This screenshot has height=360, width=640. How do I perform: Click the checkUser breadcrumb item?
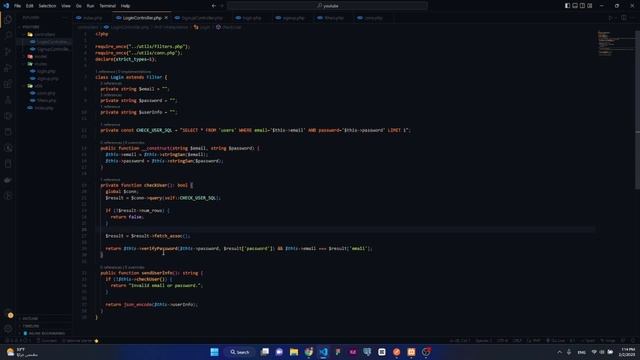[x=229, y=27]
